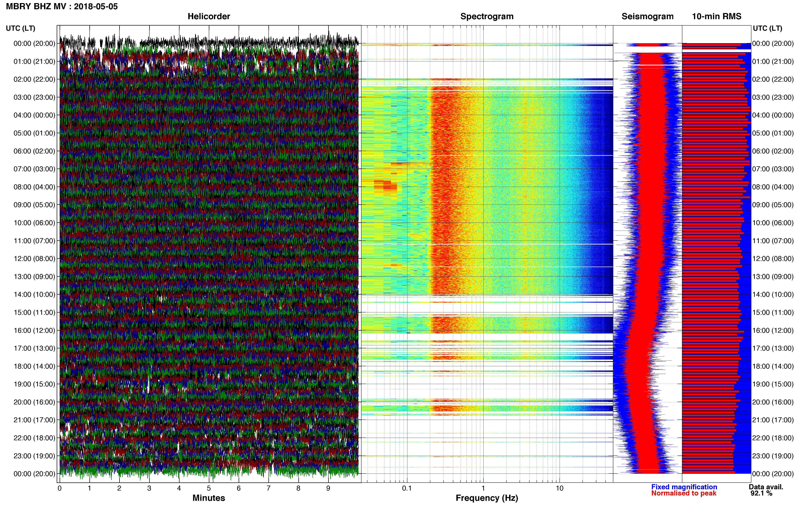812x508 pixels.
Task: Click left time label '22:00 (18:00)'
Action: pos(34,438)
